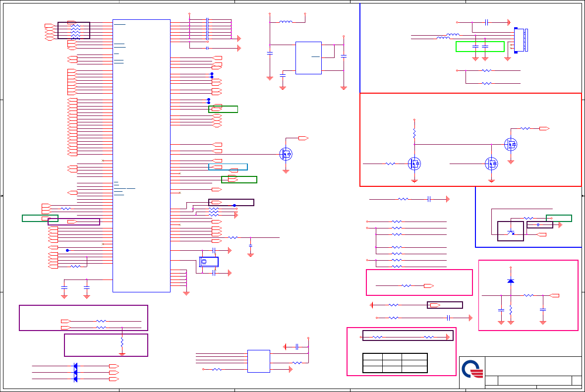This screenshot has height=392, width=585.
Task: Click the regulator IC block near the top inductor
Action: [x=308, y=58]
